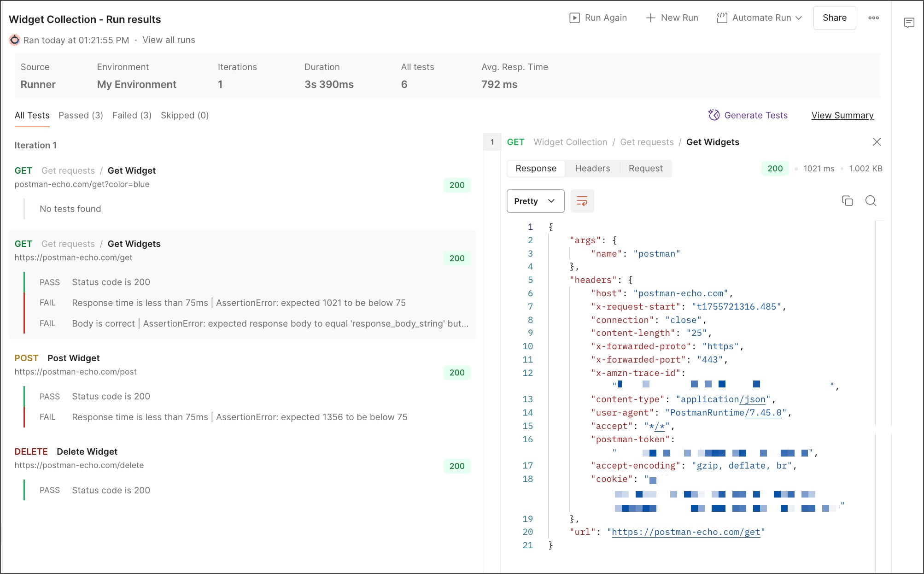Click line number 20 in response viewer

(527, 532)
